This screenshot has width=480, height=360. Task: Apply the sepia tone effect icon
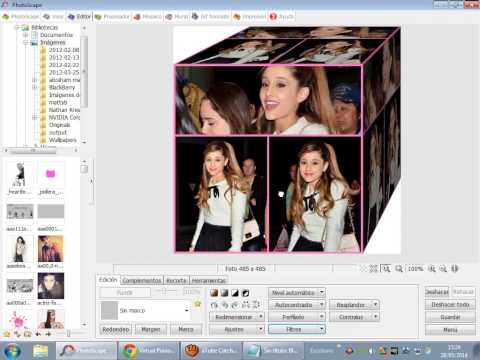(x=214, y=293)
